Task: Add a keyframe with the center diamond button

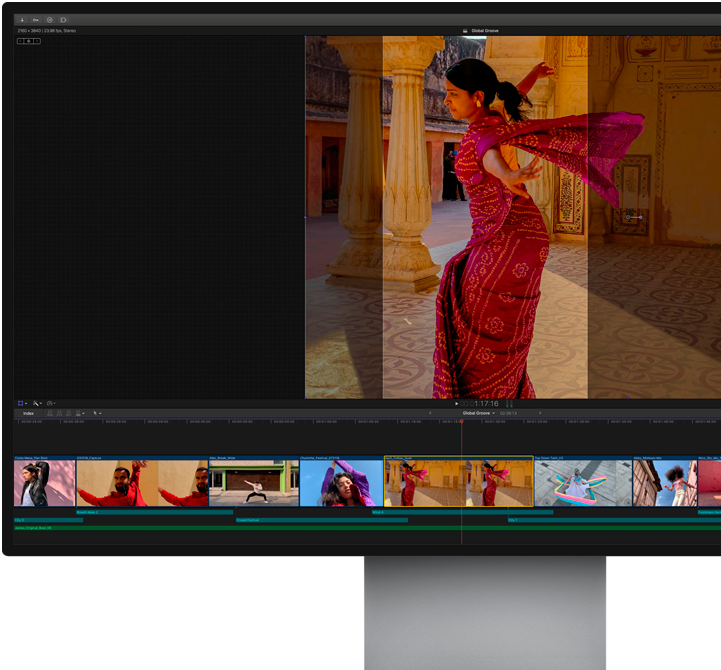Action: click(x=29, y=41)
